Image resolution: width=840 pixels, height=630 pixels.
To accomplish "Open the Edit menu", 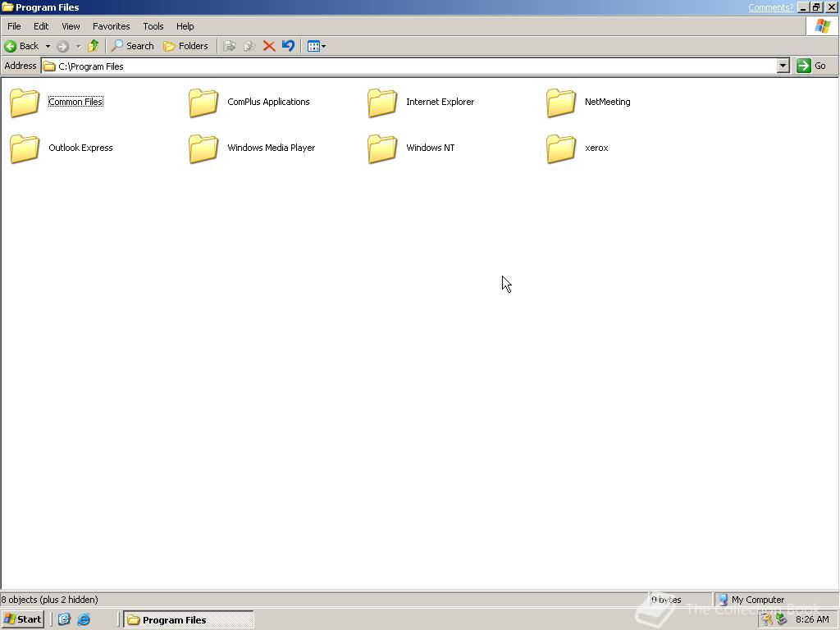I will [41, 26].
